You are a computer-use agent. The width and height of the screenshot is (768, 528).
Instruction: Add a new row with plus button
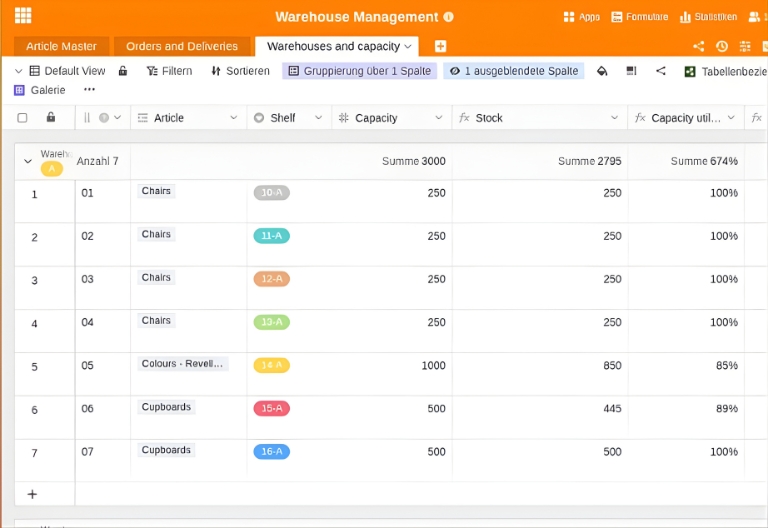[x=32, y=494]
